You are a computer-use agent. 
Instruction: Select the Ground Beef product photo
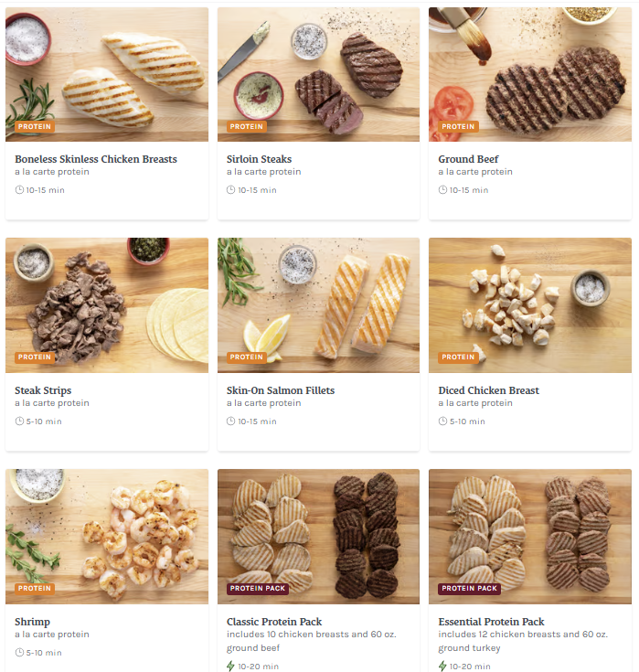530,74
